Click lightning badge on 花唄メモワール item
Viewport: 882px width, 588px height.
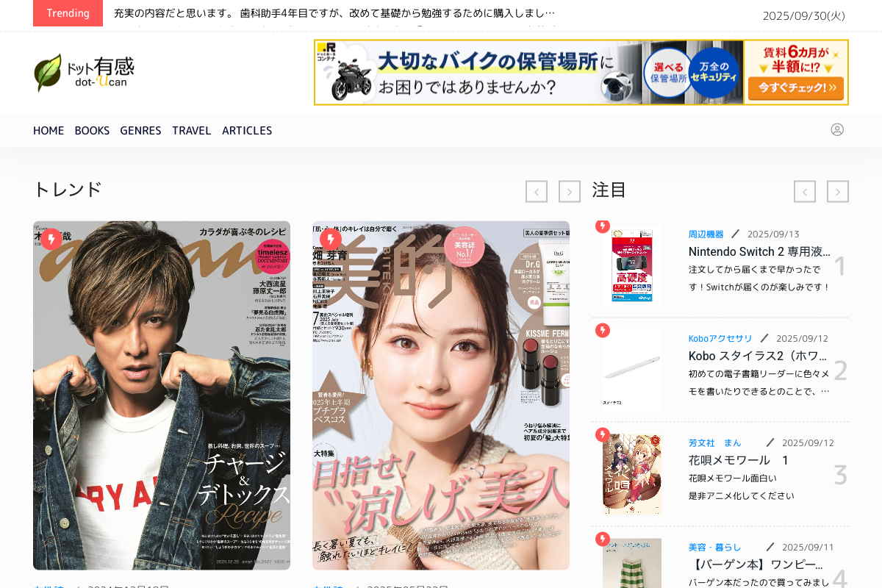point(603,434)
